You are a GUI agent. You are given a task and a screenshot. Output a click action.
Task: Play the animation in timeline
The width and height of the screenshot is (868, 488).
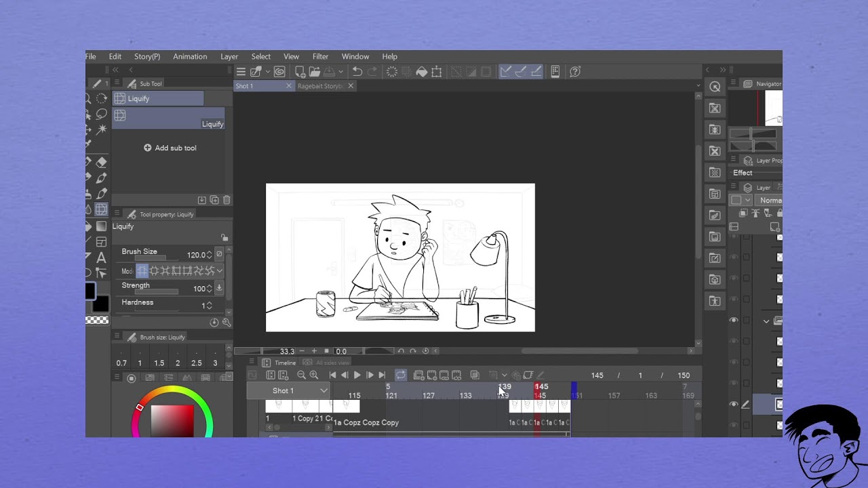coord(357,375)
